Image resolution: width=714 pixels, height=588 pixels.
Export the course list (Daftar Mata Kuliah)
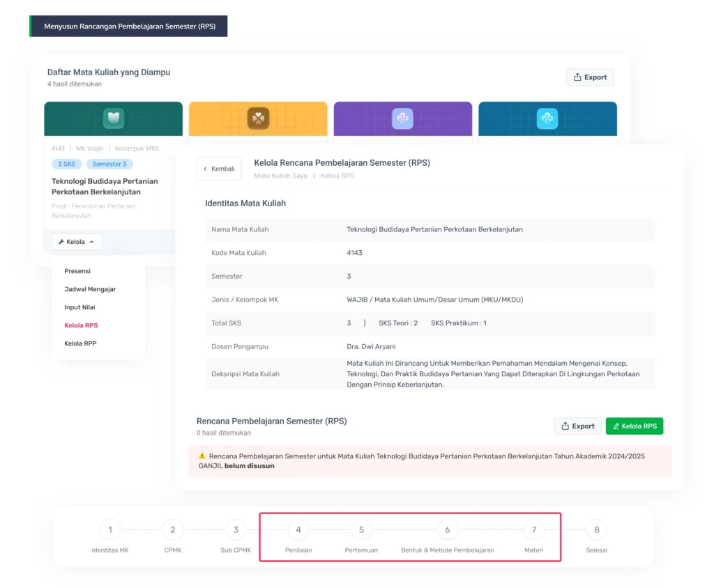tap(590, 77)
